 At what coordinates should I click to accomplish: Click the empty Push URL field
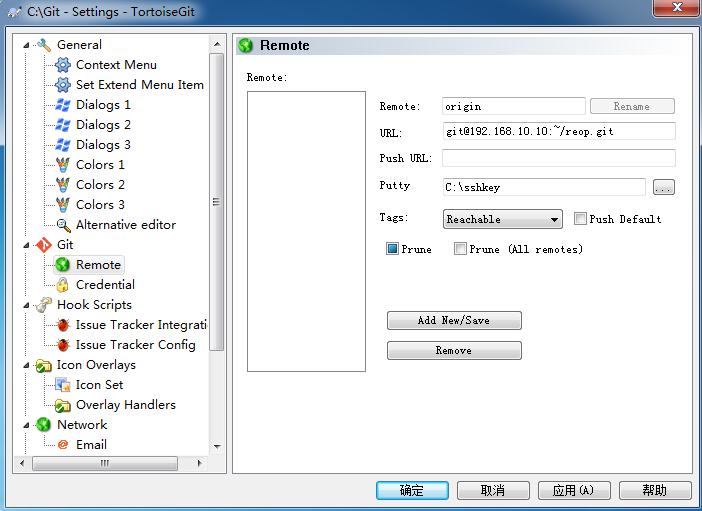559,158
